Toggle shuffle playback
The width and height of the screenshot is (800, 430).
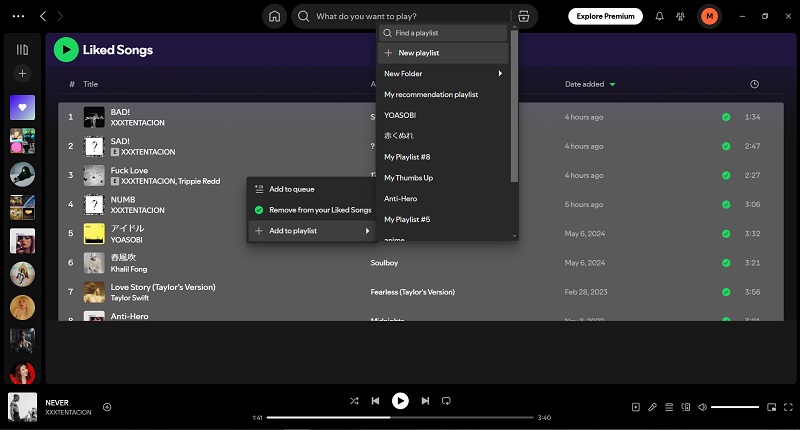(x=354, y=401)
